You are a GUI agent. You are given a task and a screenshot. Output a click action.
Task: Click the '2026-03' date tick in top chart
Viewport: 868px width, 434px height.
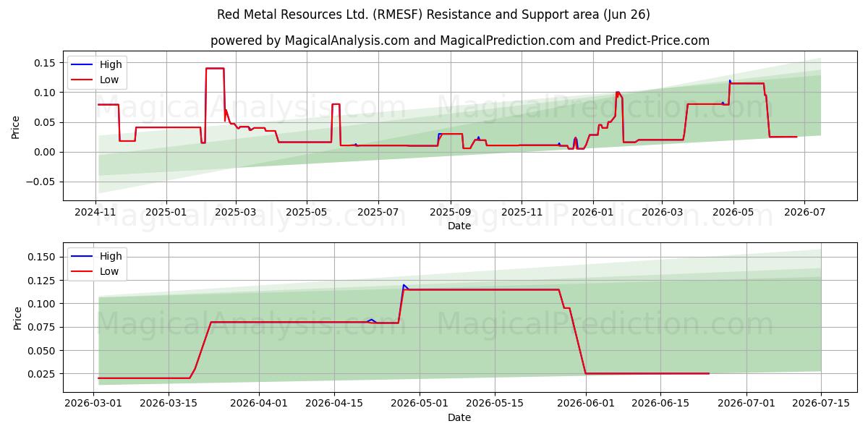[661, 212]
